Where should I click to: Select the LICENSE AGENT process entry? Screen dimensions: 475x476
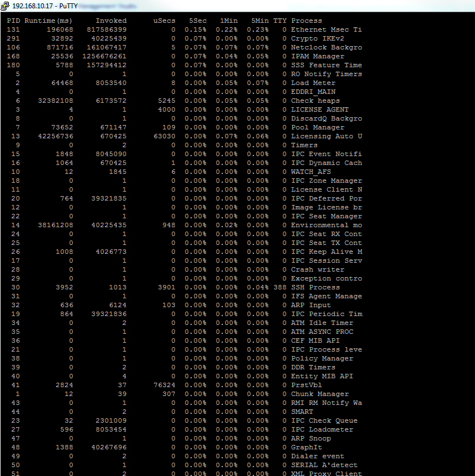tap(319, 109)
